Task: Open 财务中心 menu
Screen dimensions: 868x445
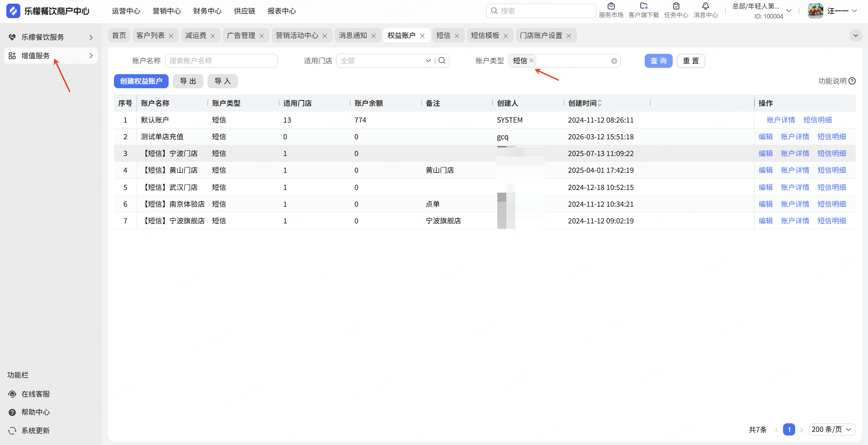Action: pos(208,11)
